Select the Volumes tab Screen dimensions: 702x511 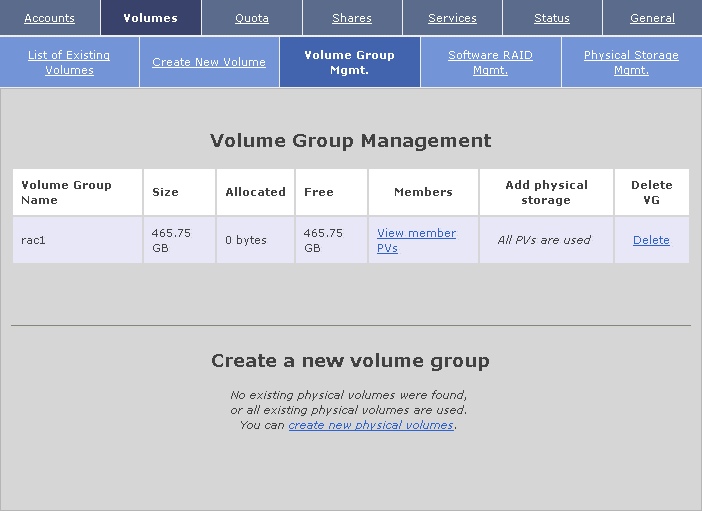coord(150,18)
